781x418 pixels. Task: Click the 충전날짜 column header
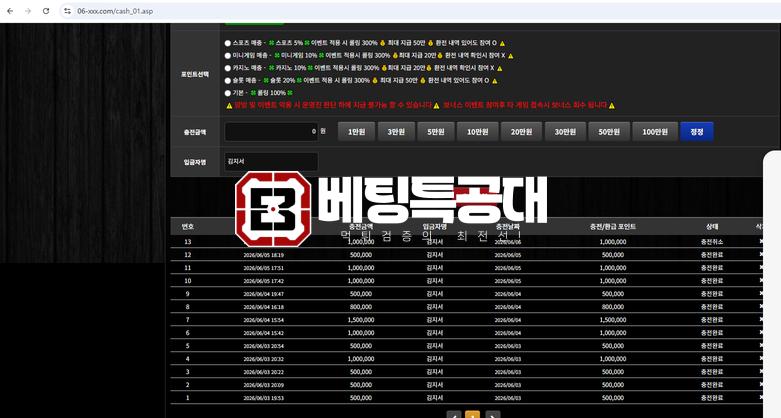click(x=508, y=227)
